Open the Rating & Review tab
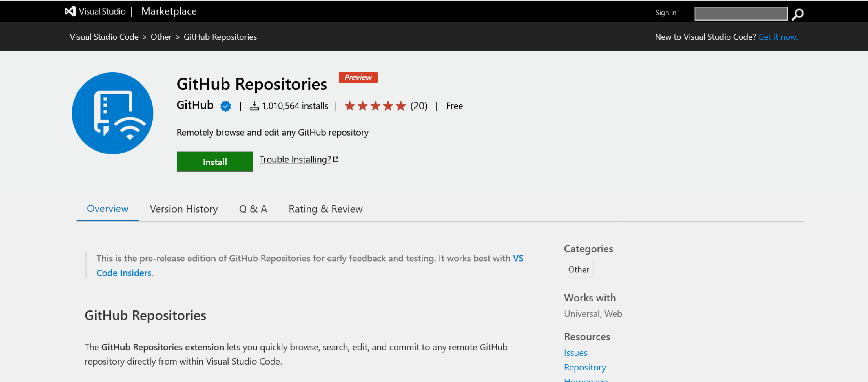The width and height of the screenshot is (868, 382). pyautogui.click(x=325, y=209)
